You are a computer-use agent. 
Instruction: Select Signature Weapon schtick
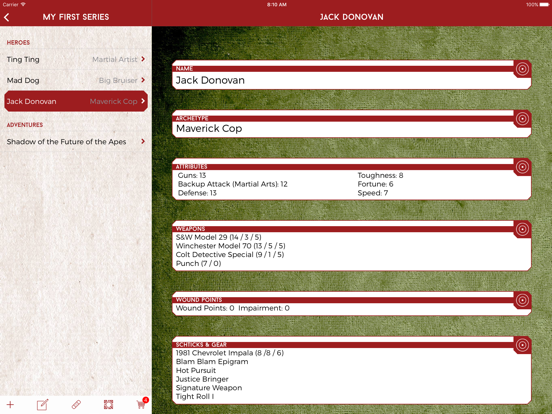[x=209, y=388]
